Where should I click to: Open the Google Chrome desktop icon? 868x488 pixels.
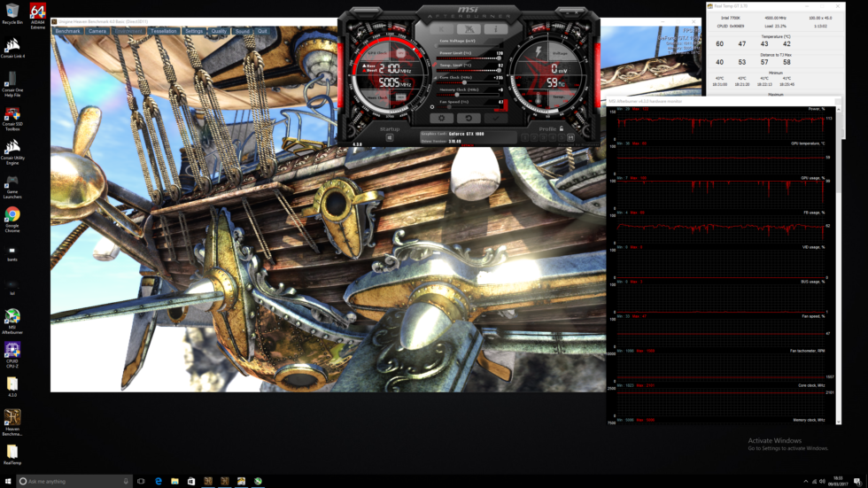12,219
